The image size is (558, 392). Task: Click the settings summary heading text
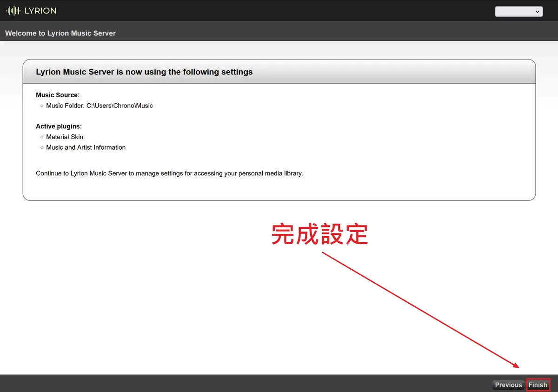[144, 72]
